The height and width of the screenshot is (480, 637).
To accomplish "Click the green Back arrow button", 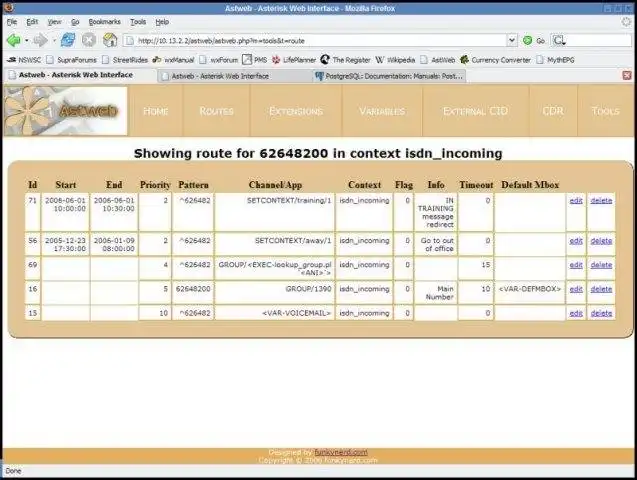I will pos(14,40).
